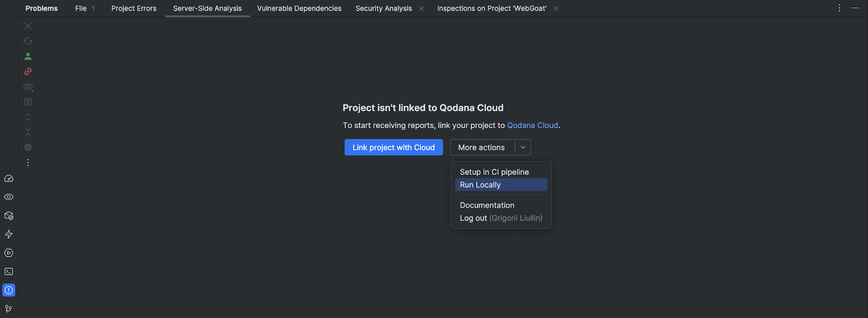This screenshot has height=318, width=868.
Task: Click the highlighted Problems tool window icon
Action: click(9, 290)
